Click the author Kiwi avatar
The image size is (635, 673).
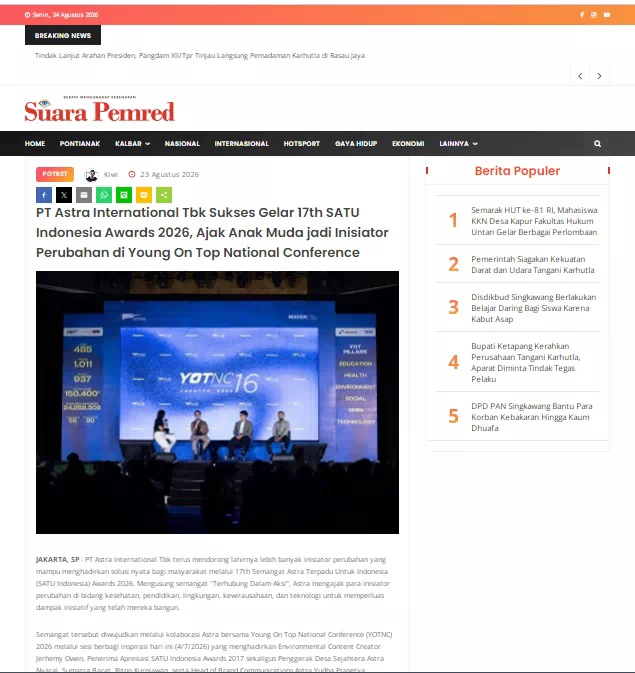coord(91,175)
